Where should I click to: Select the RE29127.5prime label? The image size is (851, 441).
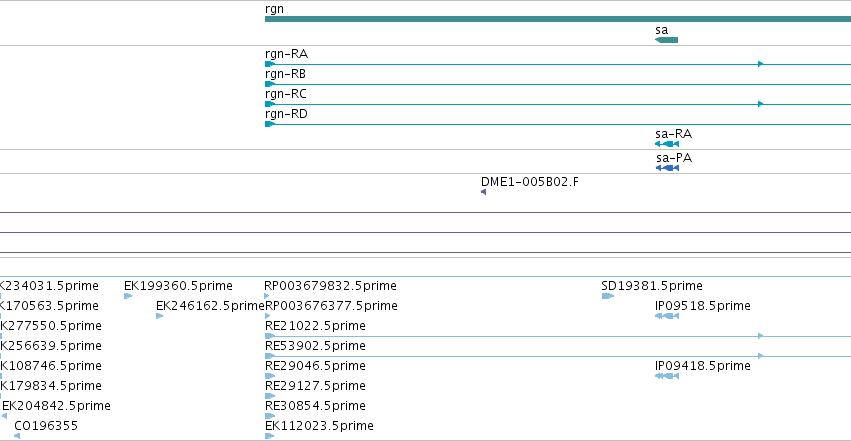click(x=315, y=386)
